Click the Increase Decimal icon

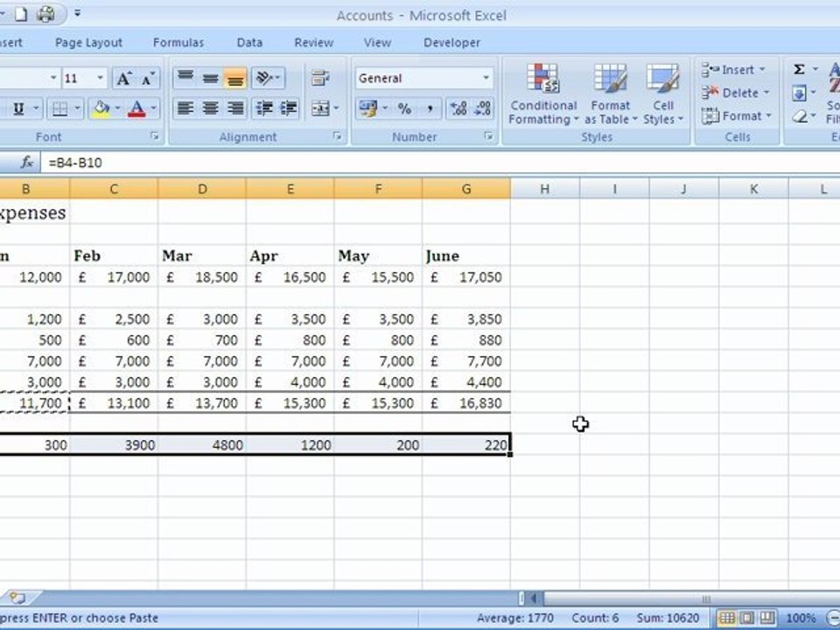pyautogui.click(x=458, y=108)
